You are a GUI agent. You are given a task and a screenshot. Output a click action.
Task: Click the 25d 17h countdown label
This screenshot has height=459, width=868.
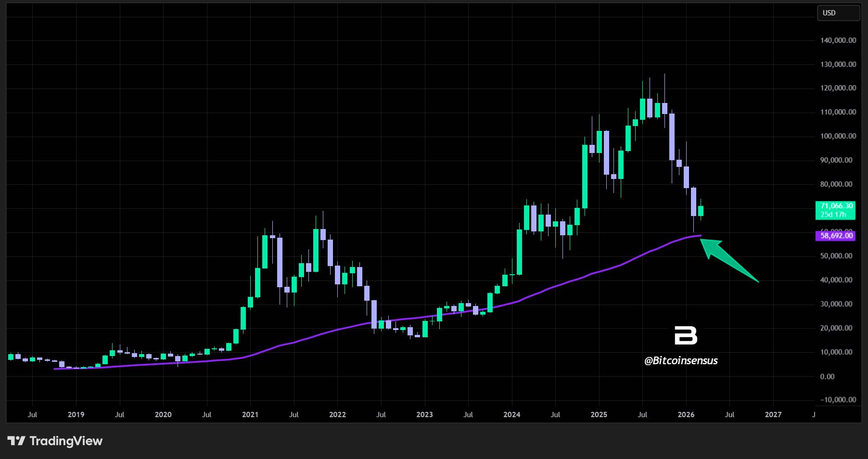point(833,215)
